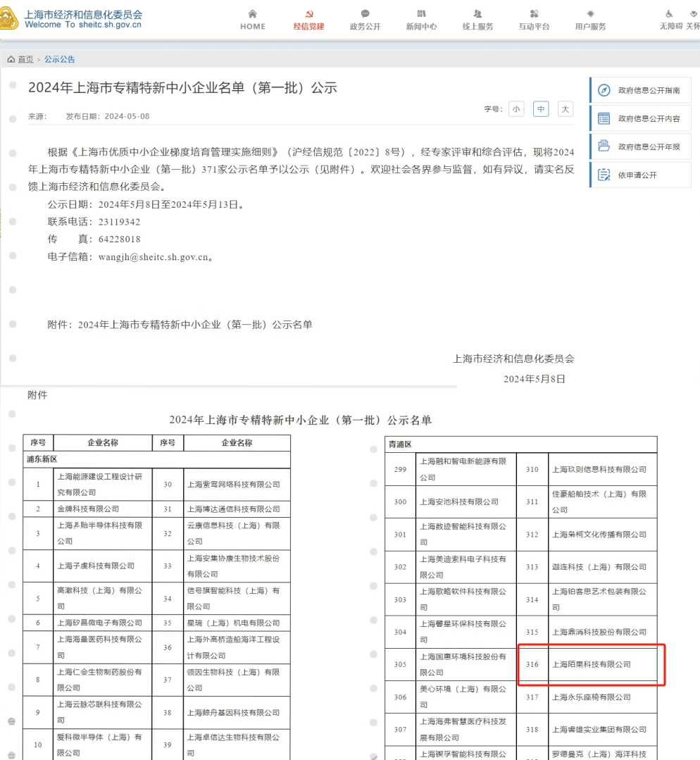Open the 线上服务 people icon

[x=477, y=13]
